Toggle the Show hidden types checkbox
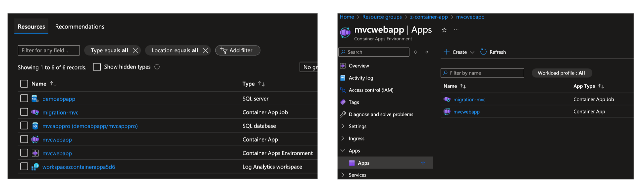Screen dimensions: 644x194 pyautogui.click(x=97, y=67)
